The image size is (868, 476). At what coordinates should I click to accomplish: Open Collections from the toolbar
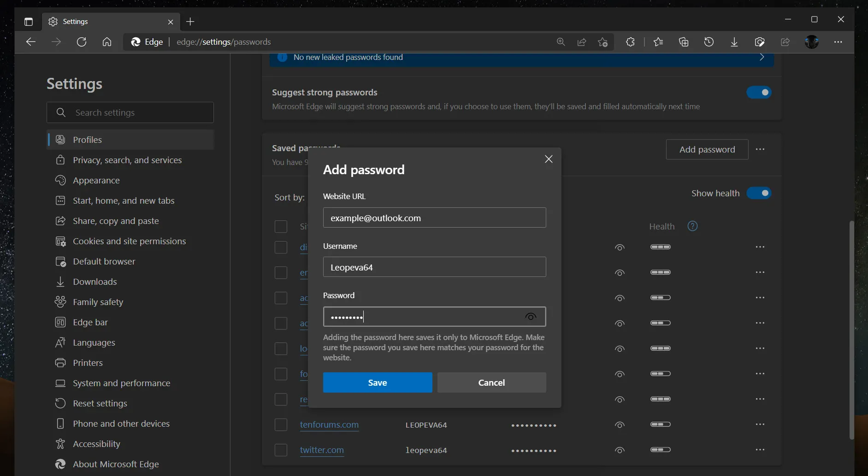point(684,42)
